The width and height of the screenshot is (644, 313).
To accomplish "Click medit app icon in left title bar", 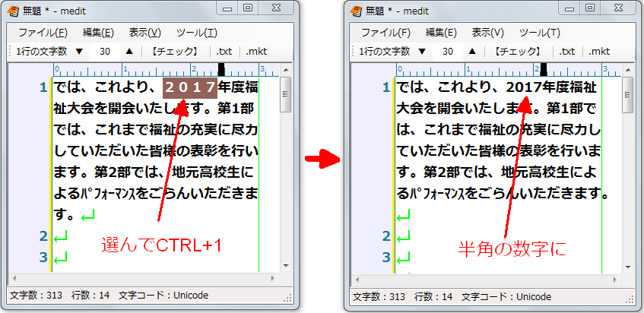I will pos(13,11).
